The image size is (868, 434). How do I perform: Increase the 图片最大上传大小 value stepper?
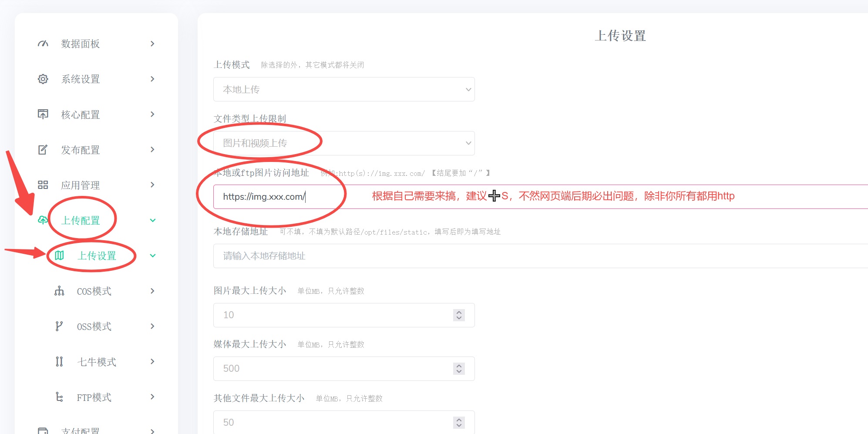click(458, 312)
